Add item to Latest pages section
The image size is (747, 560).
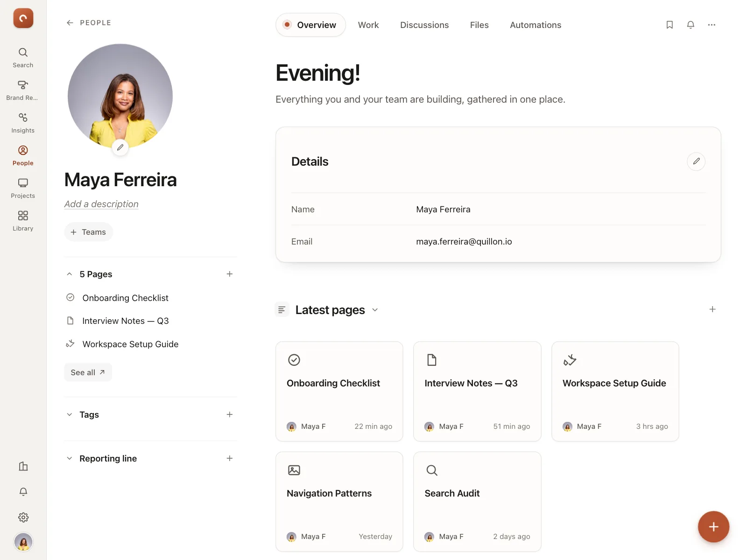point(712,309)
